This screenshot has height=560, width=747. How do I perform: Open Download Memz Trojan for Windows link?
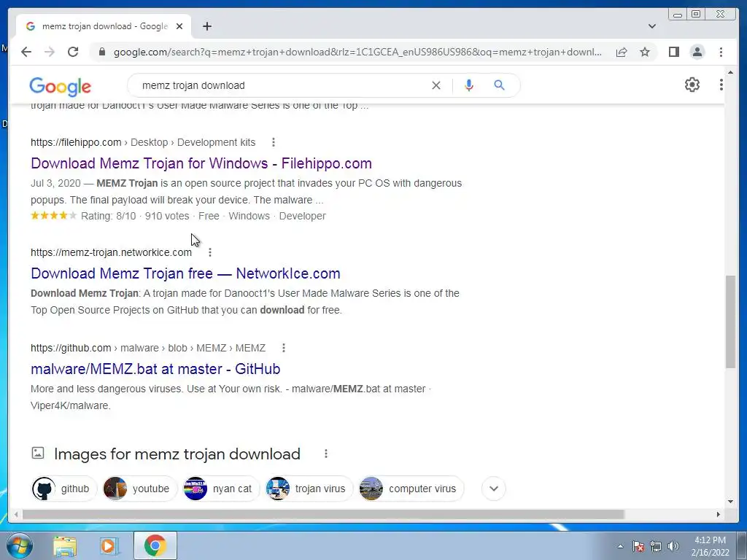pyautogui.click(x=201, y=163)
